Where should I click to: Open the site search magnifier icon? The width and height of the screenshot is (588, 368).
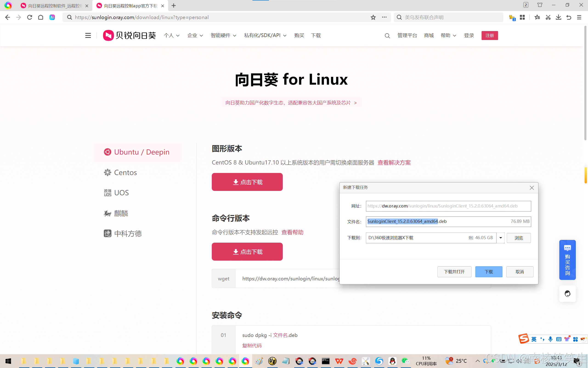tap(387, 36)
